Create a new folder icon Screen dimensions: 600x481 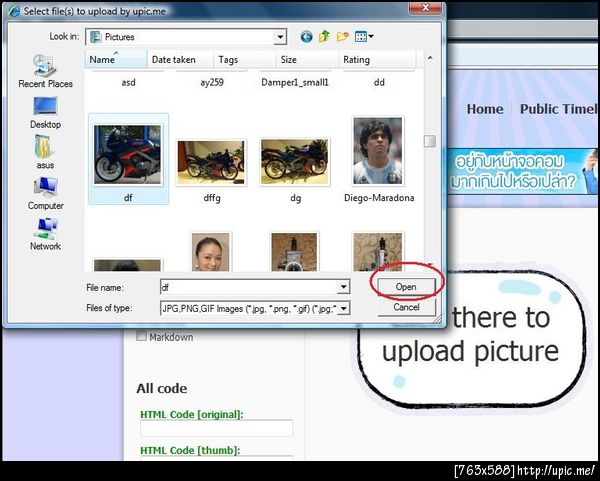pyautogui.click(x=342, y=37)
